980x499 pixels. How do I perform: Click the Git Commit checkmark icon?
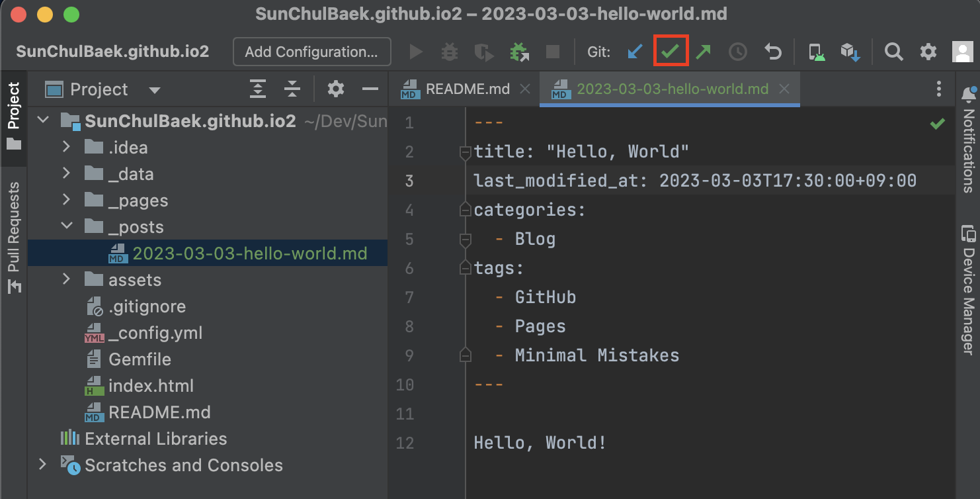pyautogui.click(x=671, y=52)
